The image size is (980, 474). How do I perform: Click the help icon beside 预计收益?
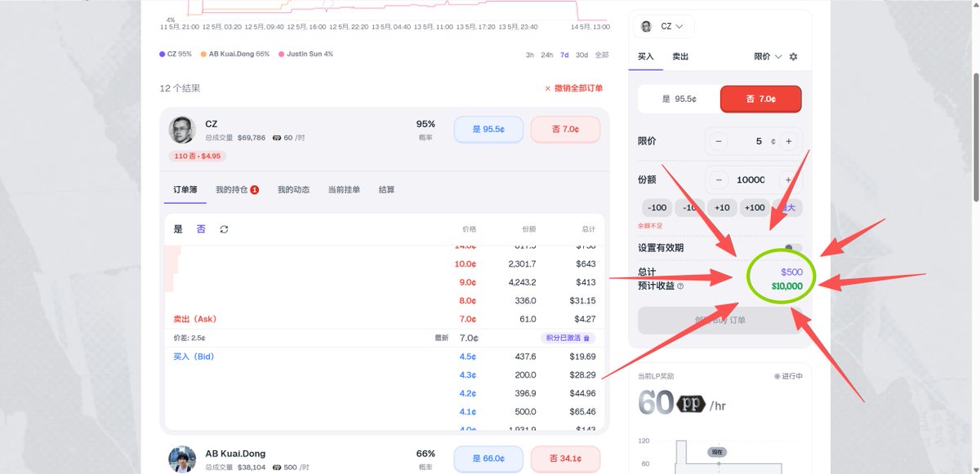tap(680, 286)
